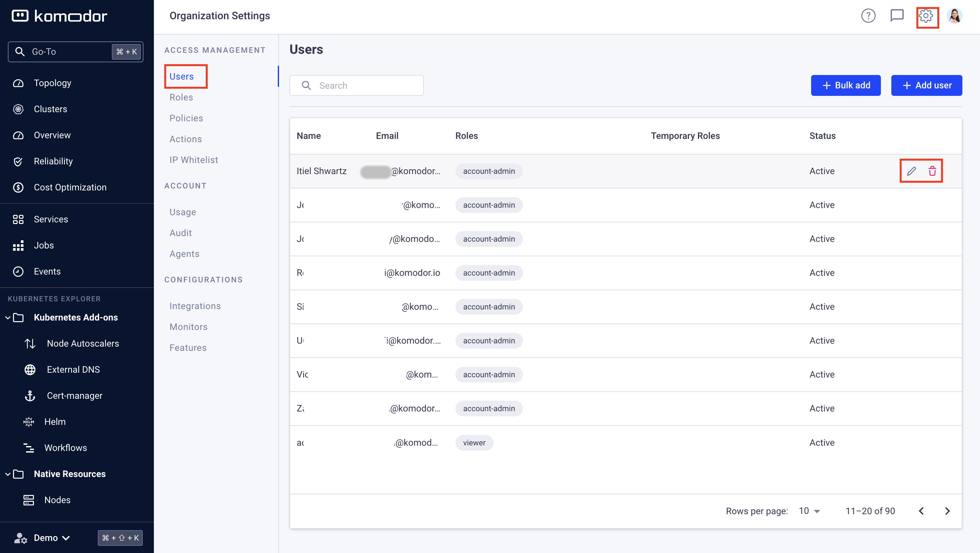Open rows per page dropdown

point(809,511)
